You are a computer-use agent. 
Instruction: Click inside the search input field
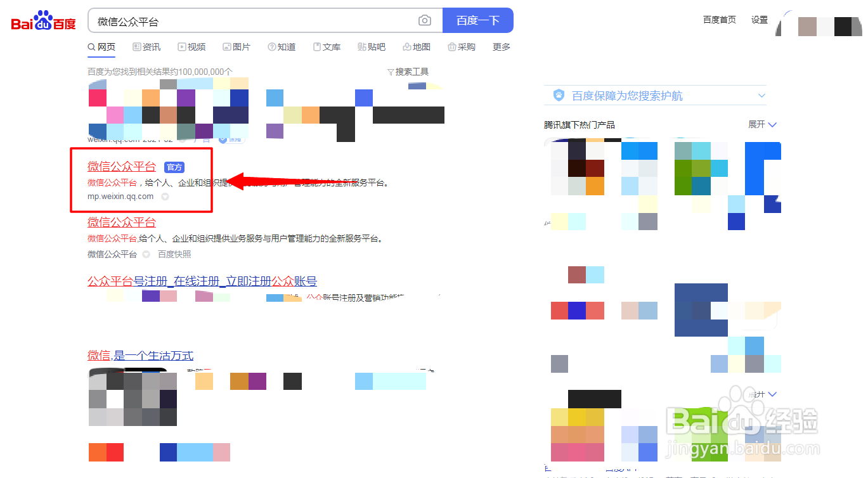click(x=254, y=20)
